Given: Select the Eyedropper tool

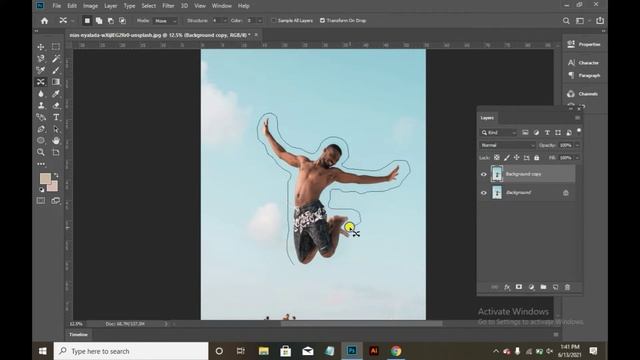Looking at the screenshot, I should [56, 93].
